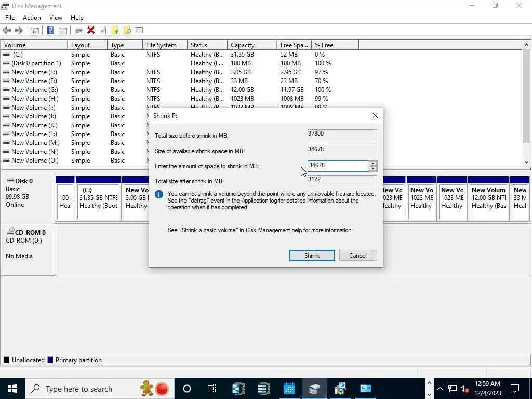532x399 pixels.
Task: Click the Shrink button
Action: (x=312, y=256)
